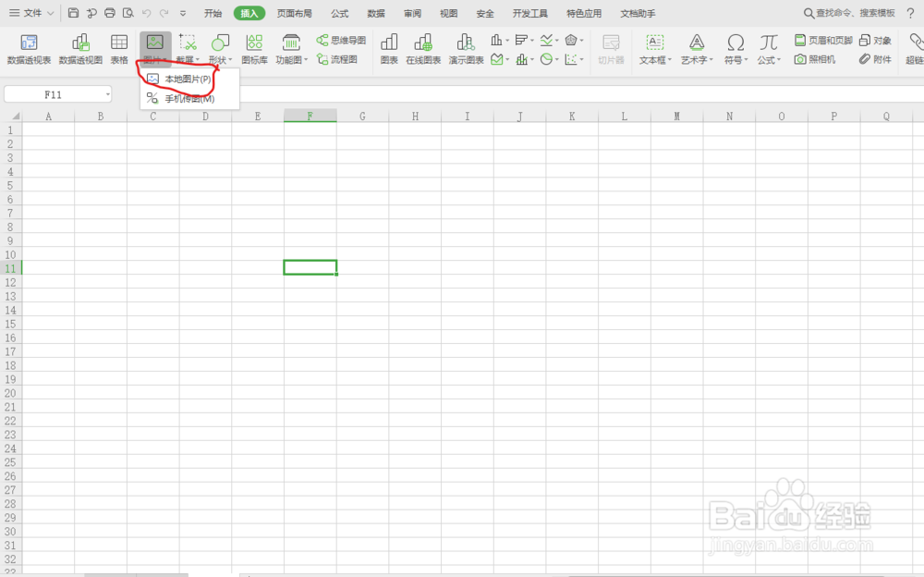This screenshot has width=924, height=577.
Task: Insert a demo chart (演示图表)
Action: coord(466,49)
